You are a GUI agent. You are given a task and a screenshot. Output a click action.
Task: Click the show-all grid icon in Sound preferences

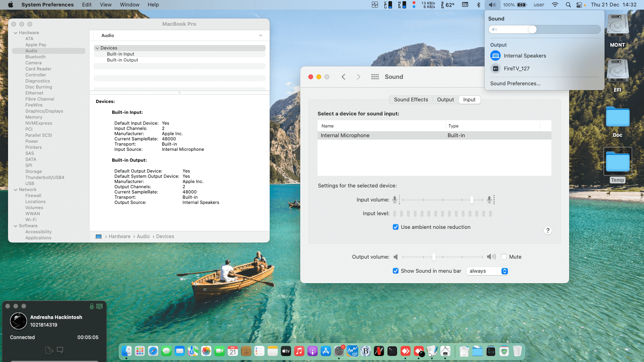(375, 77)
